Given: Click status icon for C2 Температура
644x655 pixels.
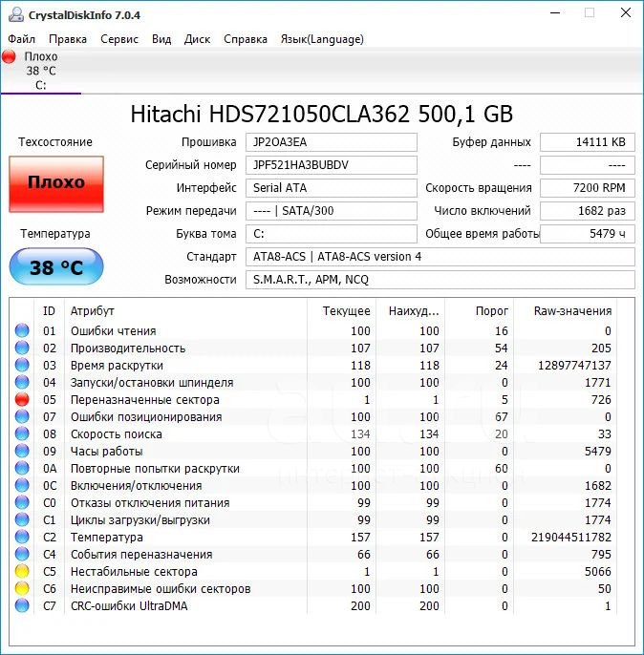Looking at the screenshot, I should (22, 537).
